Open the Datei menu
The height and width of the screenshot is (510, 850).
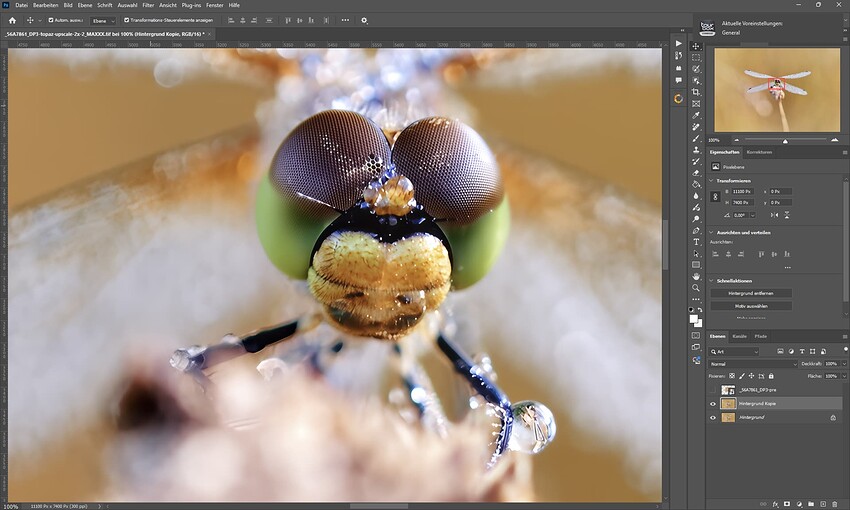(21, 5)
